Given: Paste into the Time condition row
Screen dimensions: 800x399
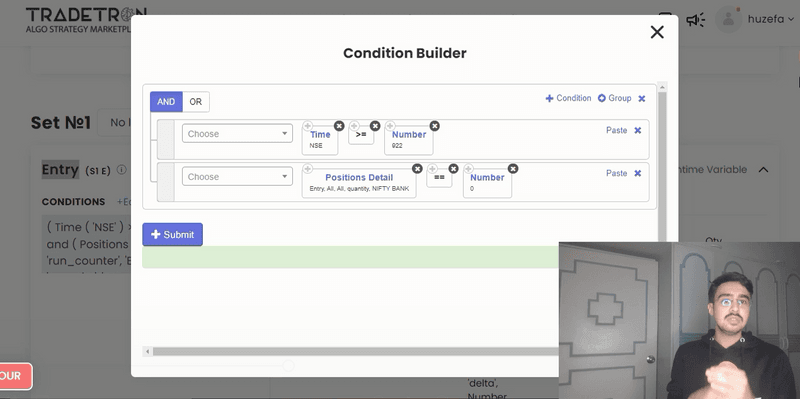Looking at the screenshot, I should pos(616,130).
